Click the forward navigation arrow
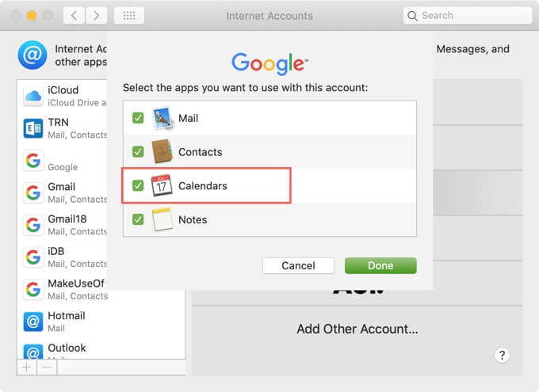Viewport: 539px width, 392px height. point(97,15)
